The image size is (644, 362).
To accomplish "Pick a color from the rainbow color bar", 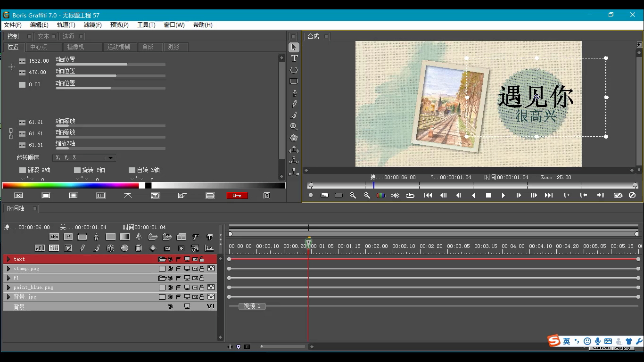I will point(71,185).
